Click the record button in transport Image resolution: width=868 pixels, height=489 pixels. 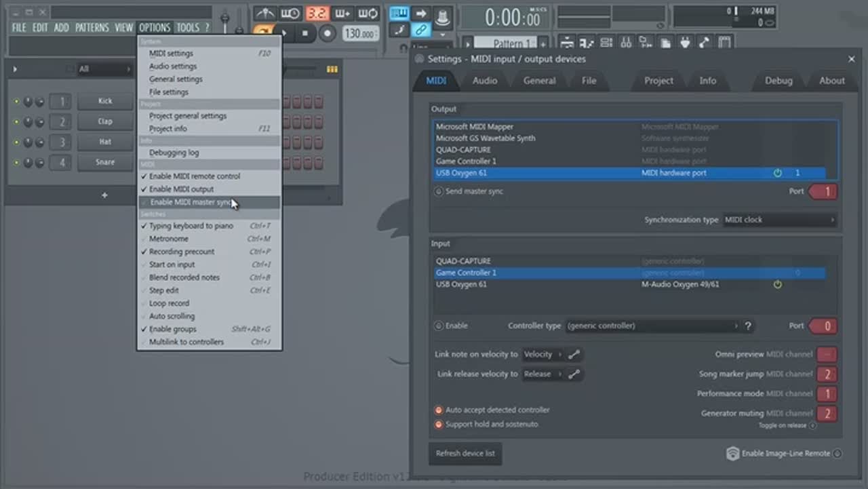point(328,33)
